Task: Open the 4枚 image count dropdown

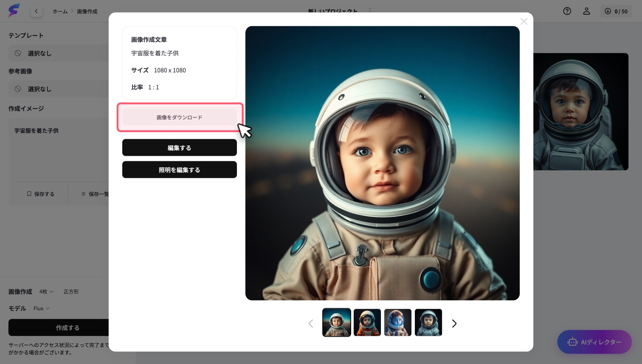Action: (46, 292)
